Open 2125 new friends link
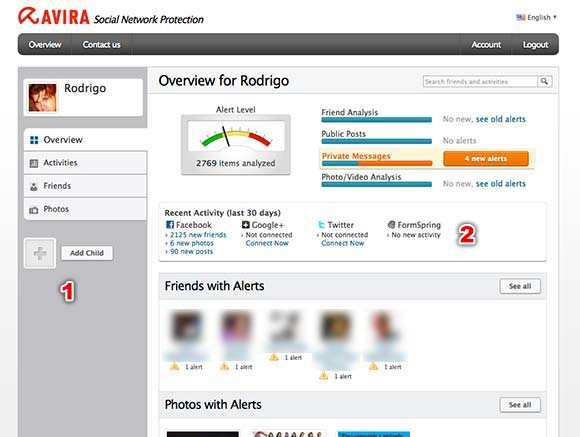This screenshot has height=437, width=580. click(198, 235)
